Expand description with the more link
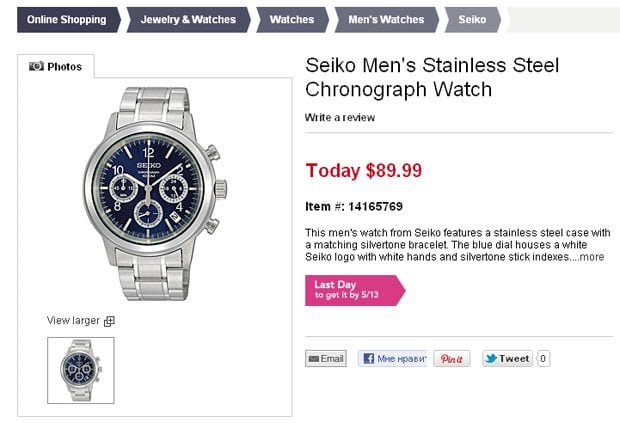This screenshot has width=620, height=441. (x=592, y=257)
